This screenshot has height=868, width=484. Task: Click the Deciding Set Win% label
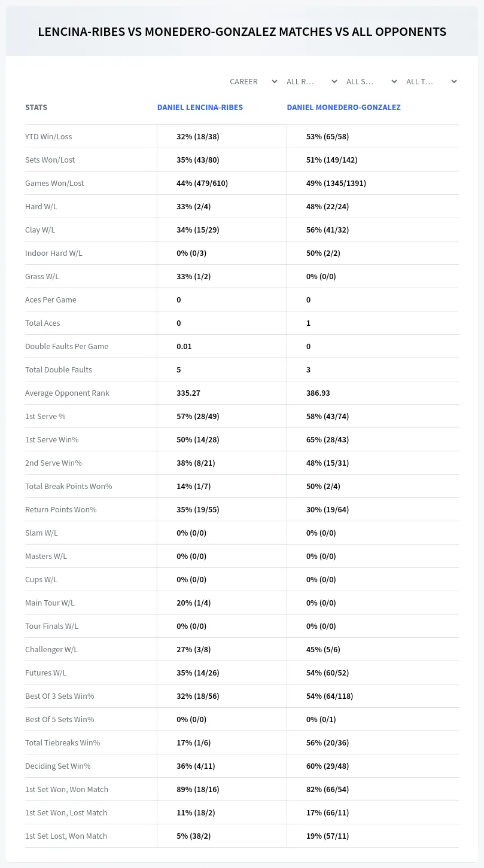pyautogui.click(x=57, y=766)
